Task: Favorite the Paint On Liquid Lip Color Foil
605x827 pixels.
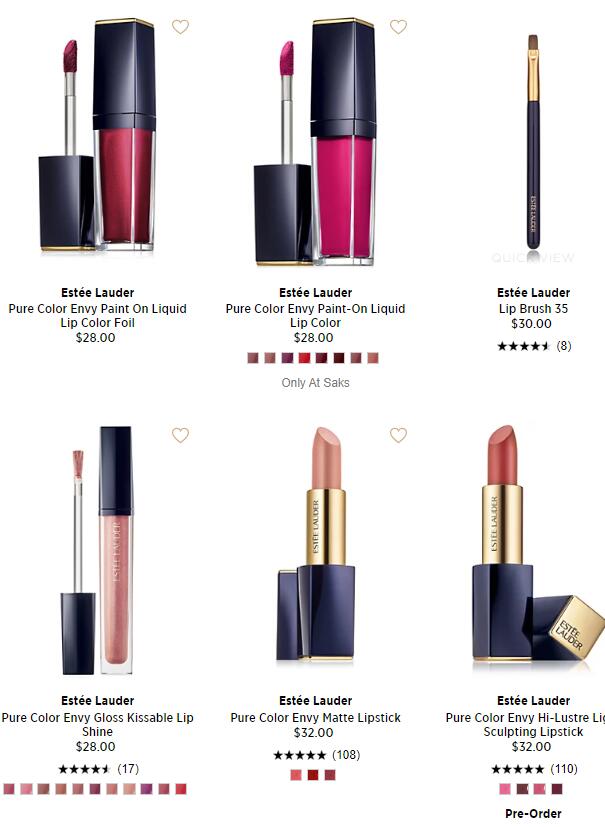Action: (x=180, y=26)
